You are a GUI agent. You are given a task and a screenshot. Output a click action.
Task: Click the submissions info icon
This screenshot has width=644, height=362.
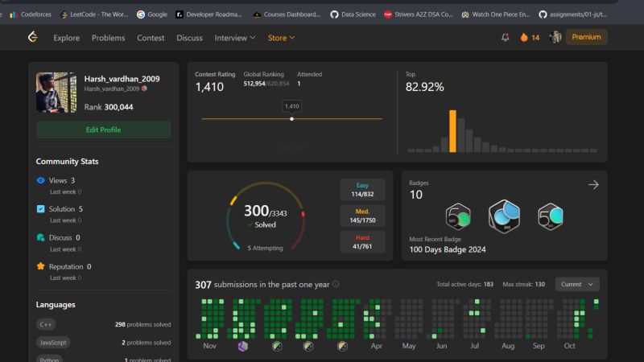[x=336, y=284]
